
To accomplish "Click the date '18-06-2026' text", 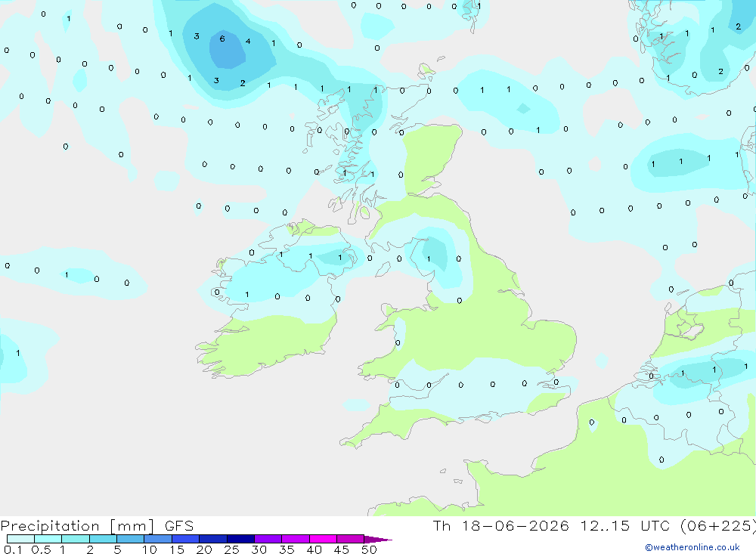I will coord(516,525).
